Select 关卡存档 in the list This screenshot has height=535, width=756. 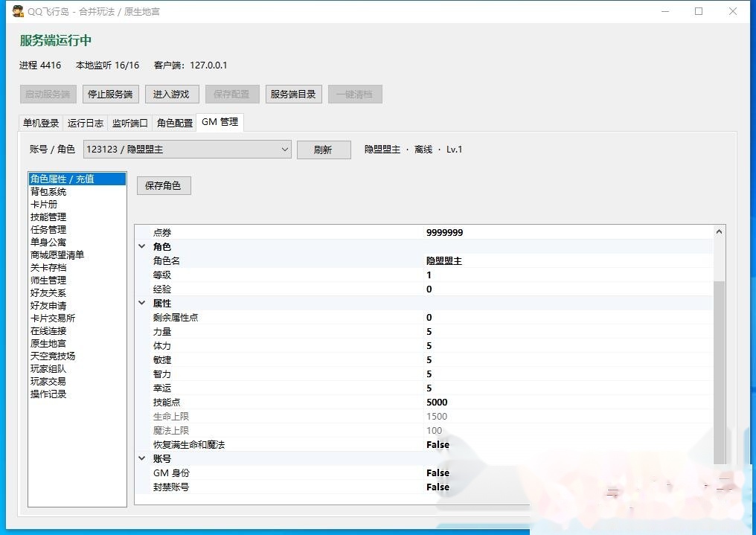click(77, 268)
